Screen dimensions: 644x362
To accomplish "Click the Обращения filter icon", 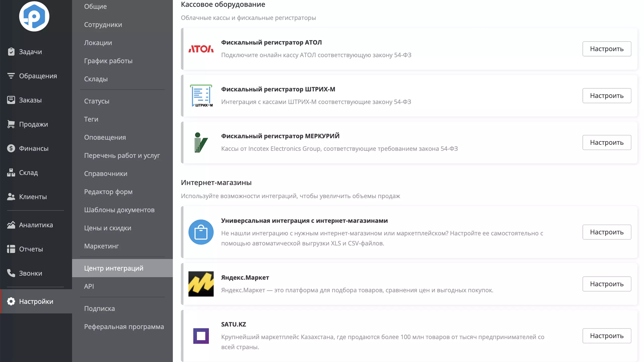I will pos(11,76).
